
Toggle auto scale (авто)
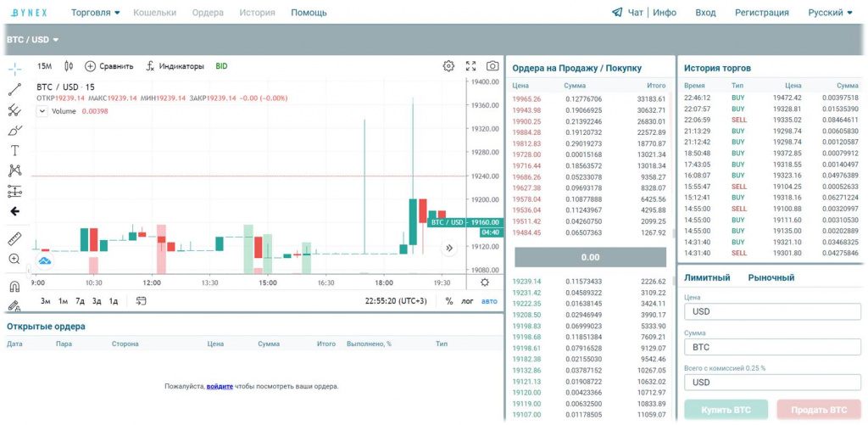pos(489,300)
